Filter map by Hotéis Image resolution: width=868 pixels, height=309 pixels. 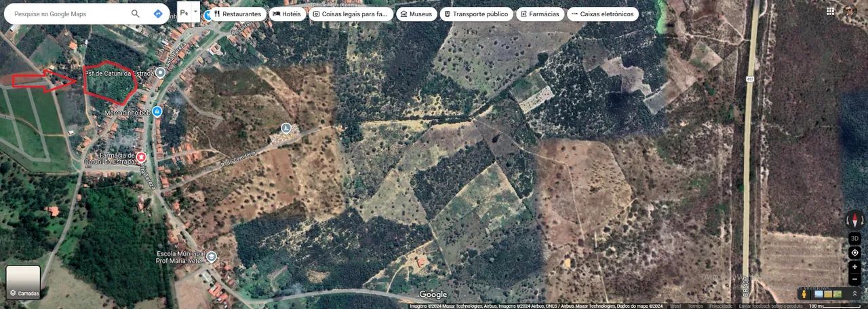click(287, 14)
